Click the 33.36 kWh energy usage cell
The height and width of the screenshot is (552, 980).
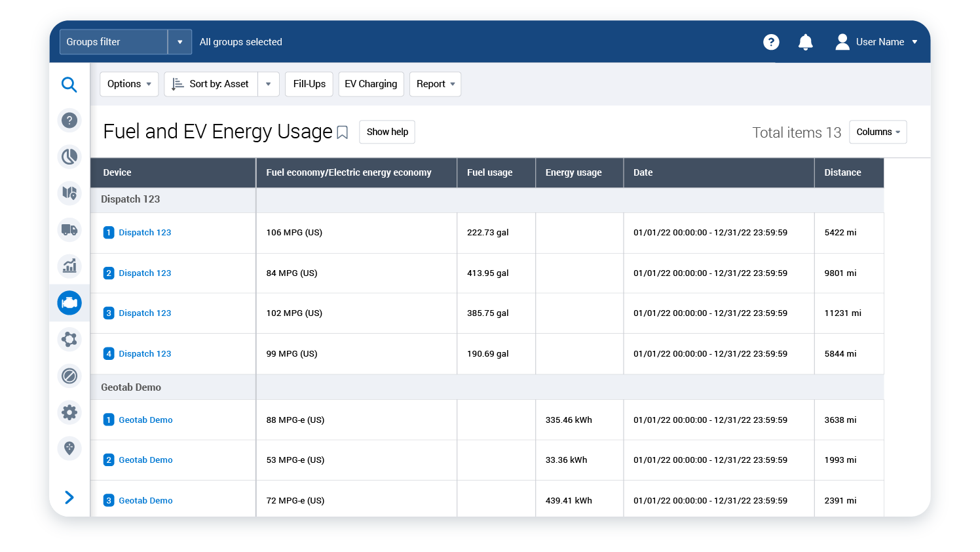579,460
